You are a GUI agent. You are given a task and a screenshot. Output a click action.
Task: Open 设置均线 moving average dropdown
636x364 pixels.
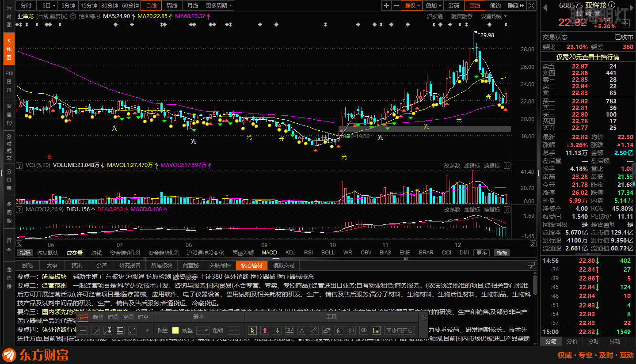[494, 16]
